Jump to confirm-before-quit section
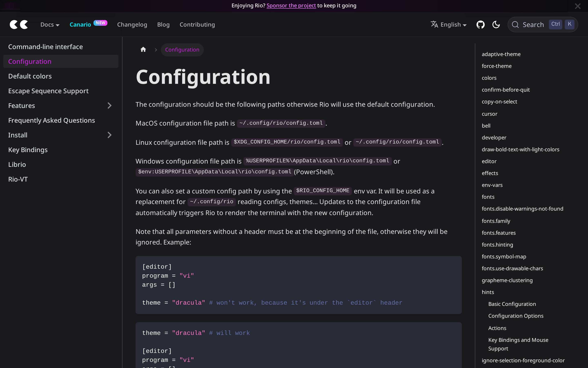Screen dimensions: 588x368 pyautogui.click(x=506, y=90)
